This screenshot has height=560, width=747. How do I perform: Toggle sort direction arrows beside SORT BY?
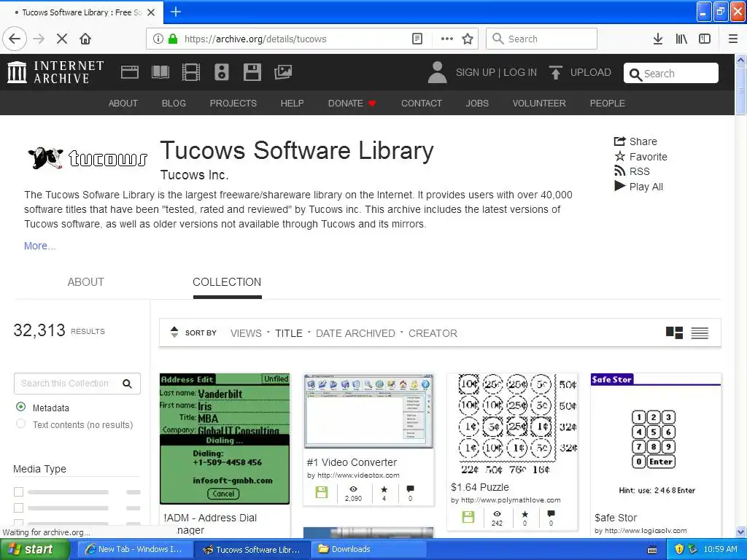[x=174, y=332]
